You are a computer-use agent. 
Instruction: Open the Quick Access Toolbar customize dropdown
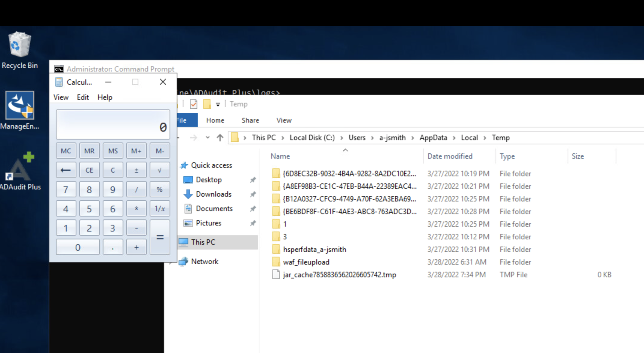coord(218,104)
